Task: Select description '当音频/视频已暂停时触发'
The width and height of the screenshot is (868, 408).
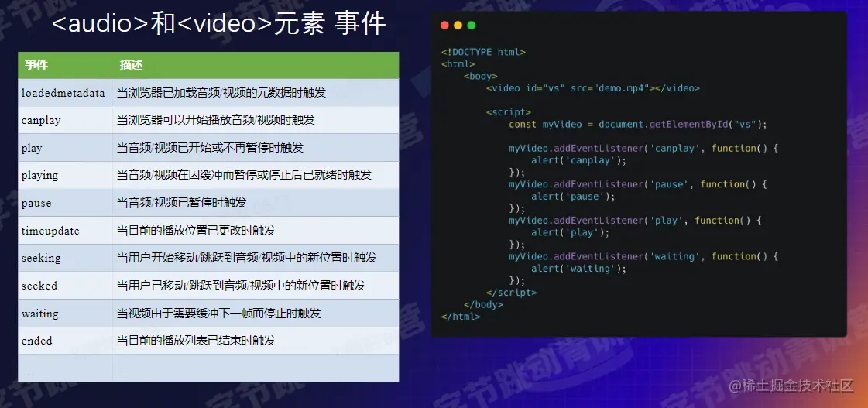Action: (x=181, y=203)
